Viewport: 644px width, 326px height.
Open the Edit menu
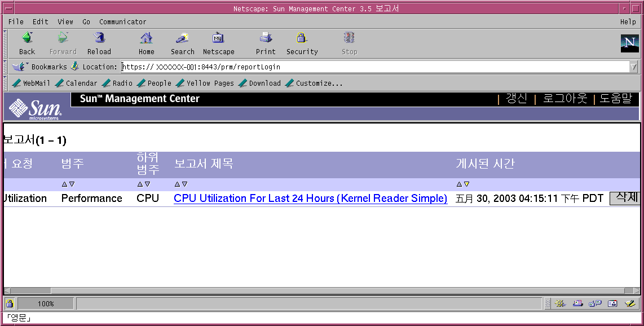click(x=40, y=22)
